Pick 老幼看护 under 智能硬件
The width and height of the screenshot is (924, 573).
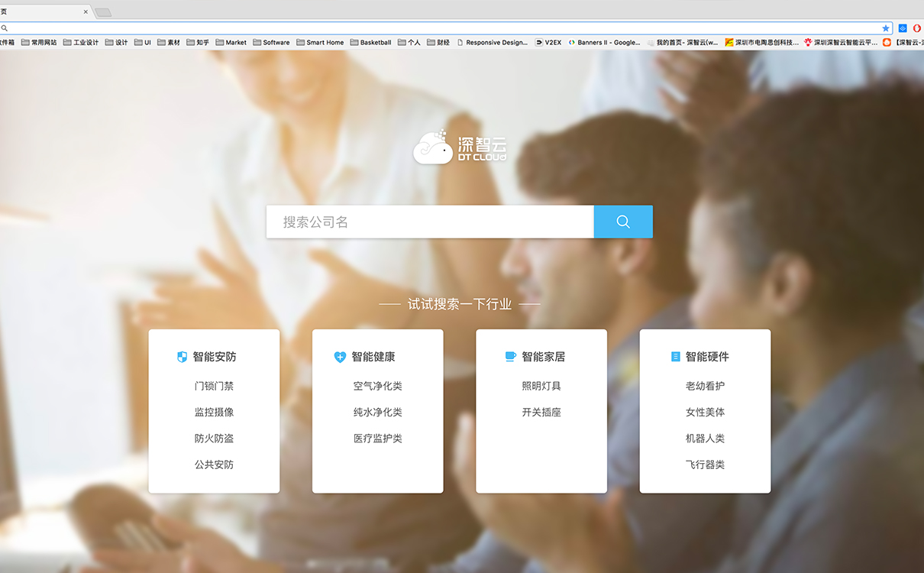706,386
